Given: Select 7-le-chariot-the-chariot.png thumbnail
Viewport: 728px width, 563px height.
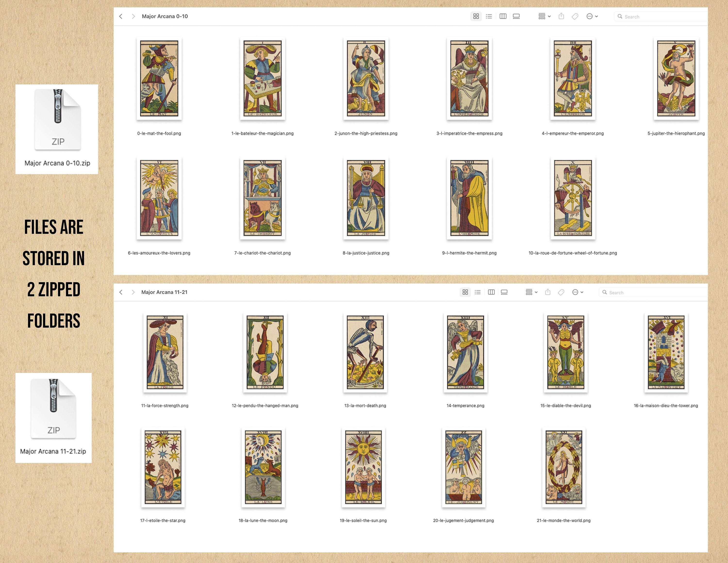Looking at the screenshot, I should pos(263,198).
